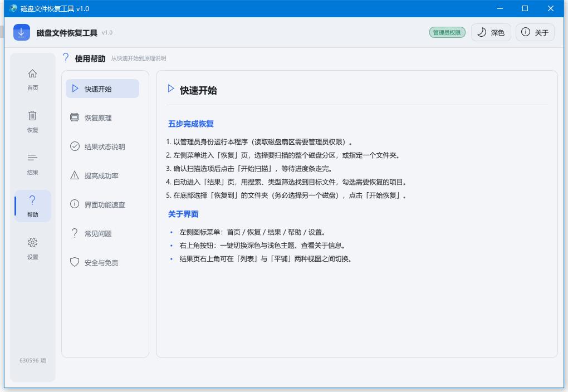The image size is (568, 392).
Task: Click the shield icon next to 安全与免责
Action: click(75, 262)
